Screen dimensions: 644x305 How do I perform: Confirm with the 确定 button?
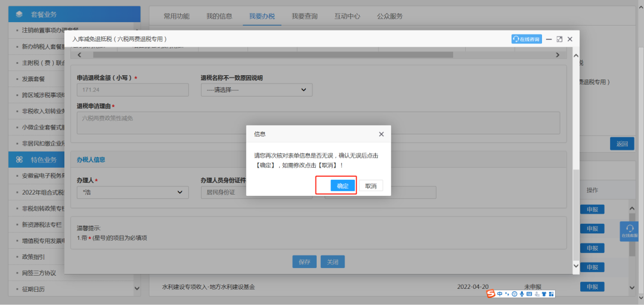(343, 186)
